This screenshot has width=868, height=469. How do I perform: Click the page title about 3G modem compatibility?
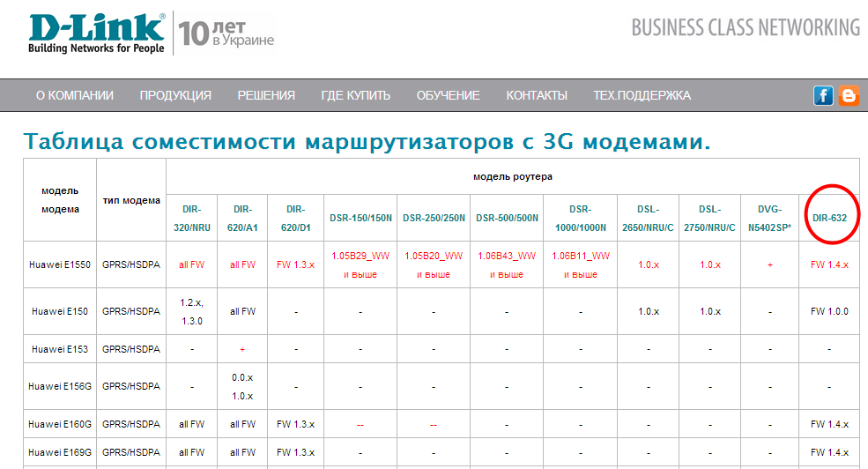click(367, 141)
